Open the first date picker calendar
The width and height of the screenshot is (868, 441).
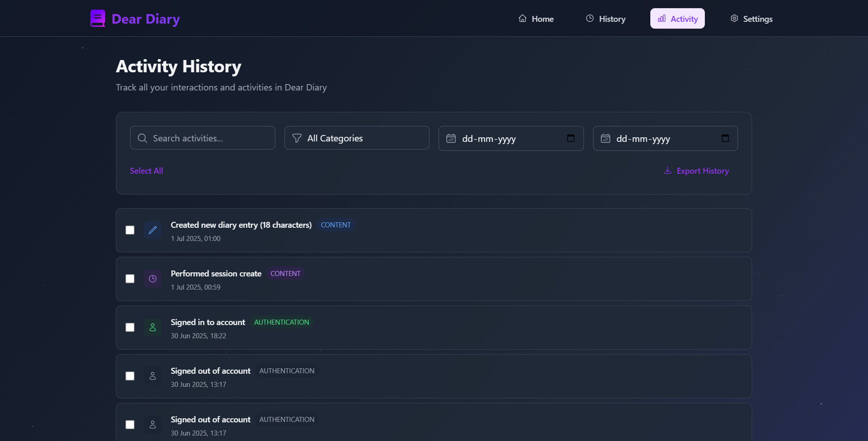(x=571, y=138)
